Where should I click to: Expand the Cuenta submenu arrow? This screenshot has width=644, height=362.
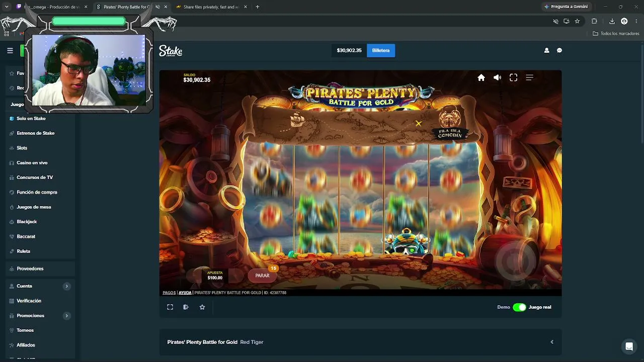(x=66, y=286)
